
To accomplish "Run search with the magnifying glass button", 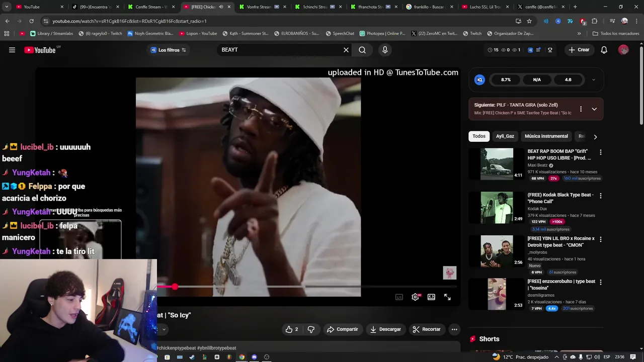I will [x=362, y=50].
